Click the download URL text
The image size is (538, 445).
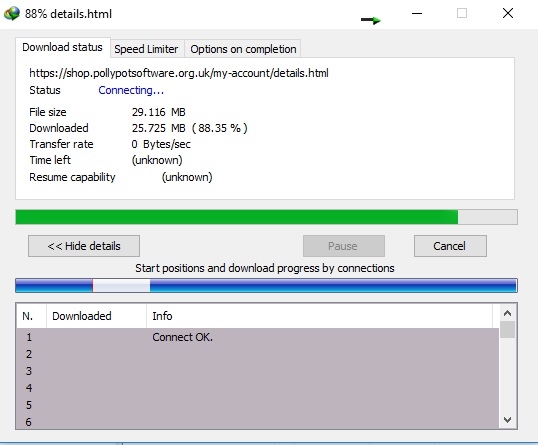tap(179, 73)
